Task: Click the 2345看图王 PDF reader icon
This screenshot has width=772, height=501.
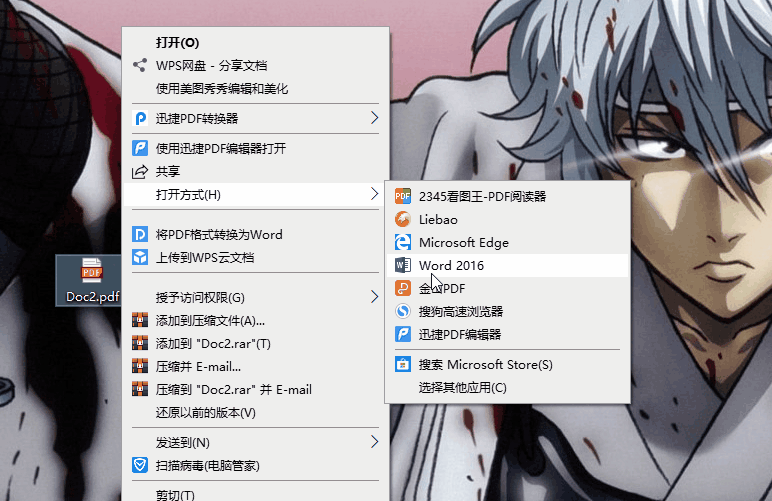Action: [x=403, y=196]
